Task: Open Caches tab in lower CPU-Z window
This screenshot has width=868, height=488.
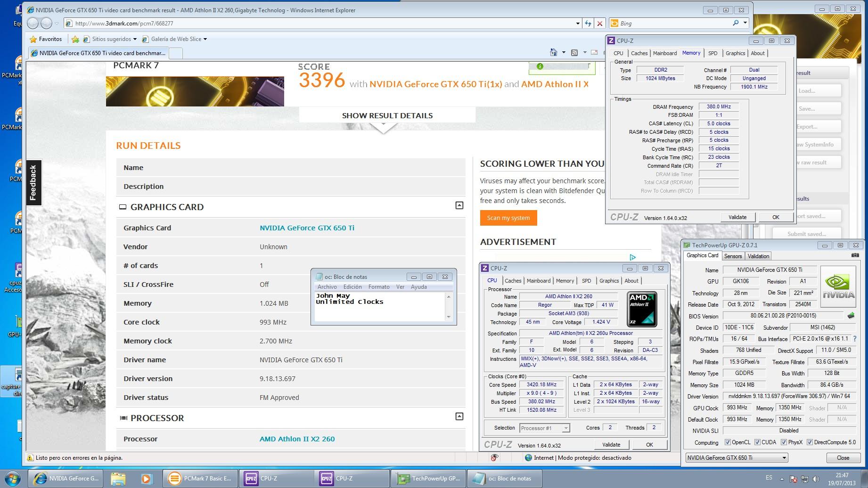Action: point(513,281)
